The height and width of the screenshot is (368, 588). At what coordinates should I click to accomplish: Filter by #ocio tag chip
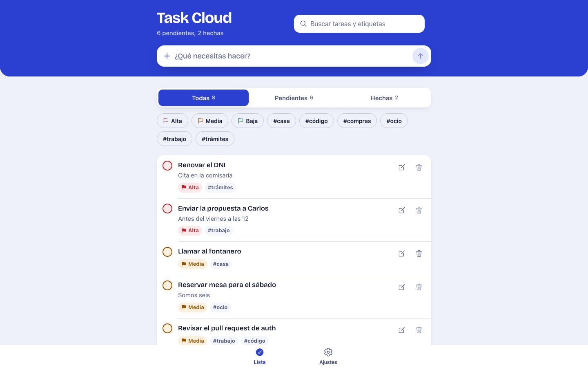click(x=394, y=121)
